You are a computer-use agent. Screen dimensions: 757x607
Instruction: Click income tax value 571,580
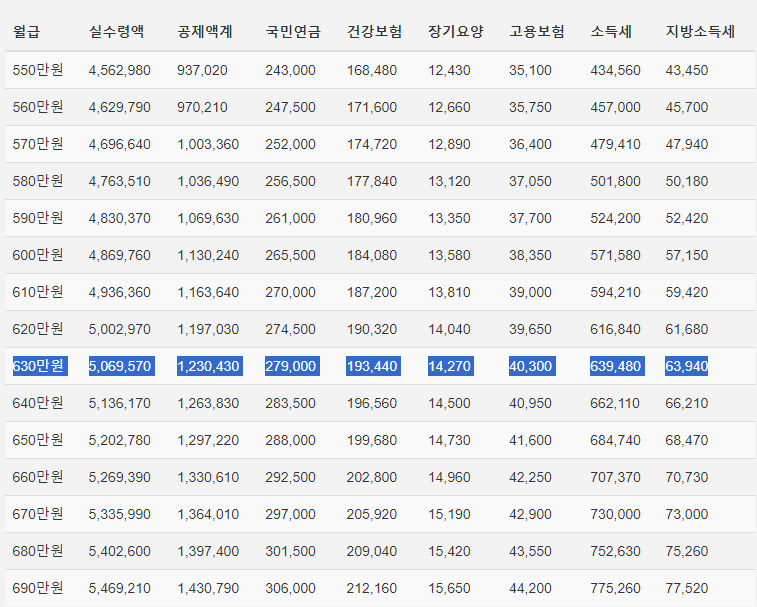coord(616,255)
